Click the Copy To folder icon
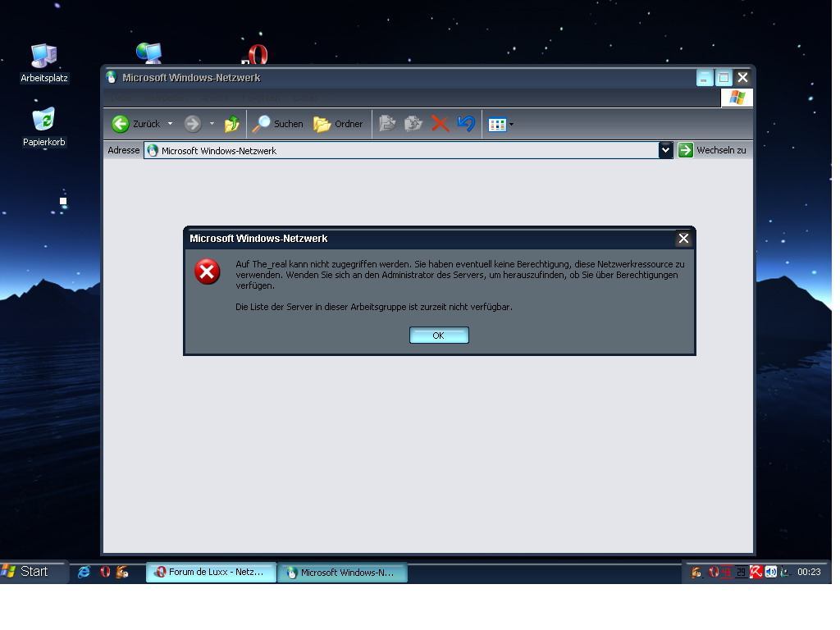Screen dimensions: 840x630 point(413,124)
